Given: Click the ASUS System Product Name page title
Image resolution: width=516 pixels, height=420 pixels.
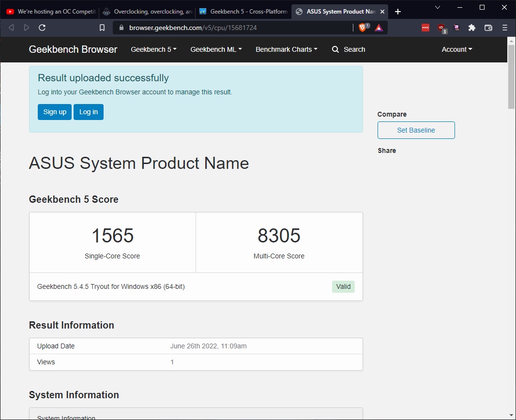Looking at the screenshot, I should pos(139,163).
